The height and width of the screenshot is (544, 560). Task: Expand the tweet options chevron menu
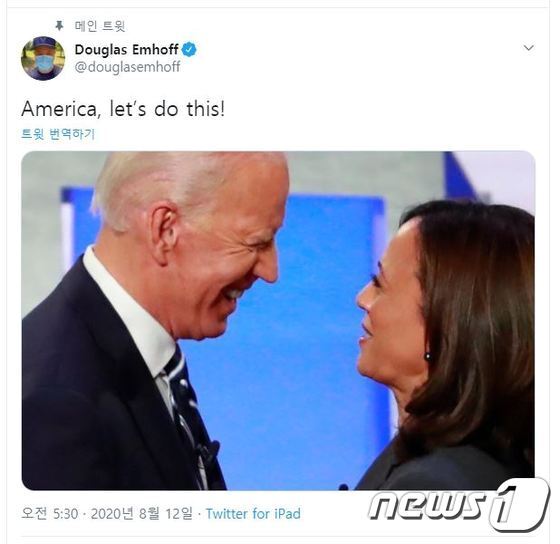tap(529, 48)
